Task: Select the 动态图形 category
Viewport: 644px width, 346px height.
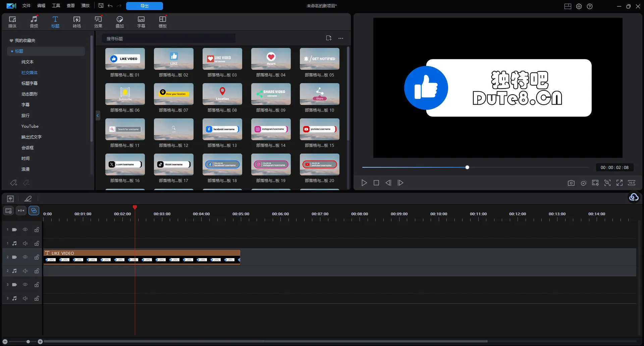Action: tap(30, 94)
